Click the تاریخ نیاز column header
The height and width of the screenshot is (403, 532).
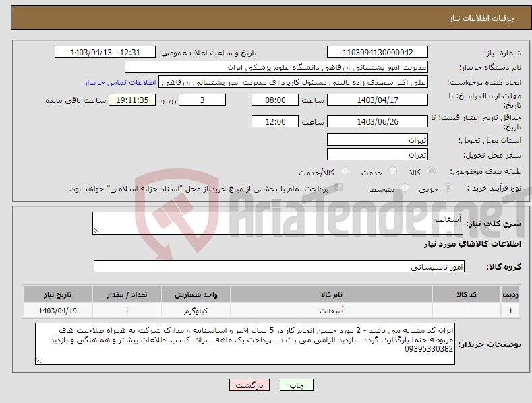(x=58, y=294)
